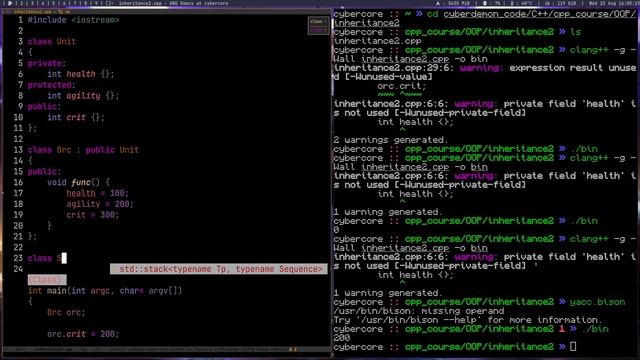The height and width of the screenshot is (360, 640).
Task: Click 'orc.crit;' snippet in terminal warning
Action: pyautogui.click(x=402, y=86)
